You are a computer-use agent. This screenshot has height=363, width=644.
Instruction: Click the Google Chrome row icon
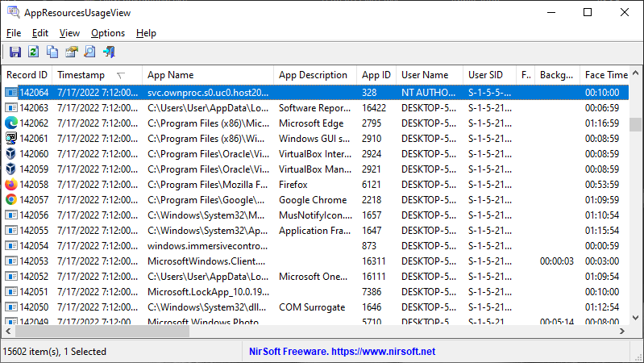click(11, 200)
